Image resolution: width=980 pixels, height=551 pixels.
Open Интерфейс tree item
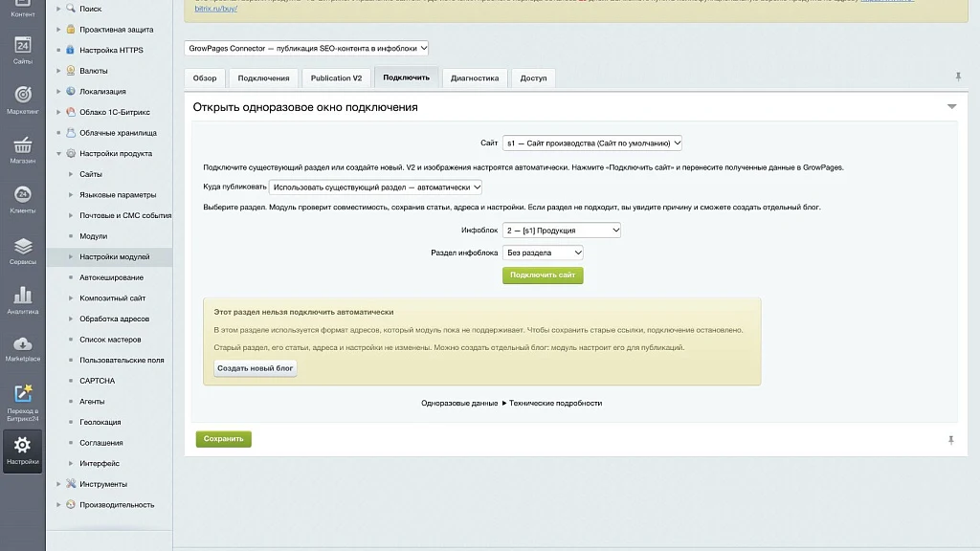(x=100, y=462)
